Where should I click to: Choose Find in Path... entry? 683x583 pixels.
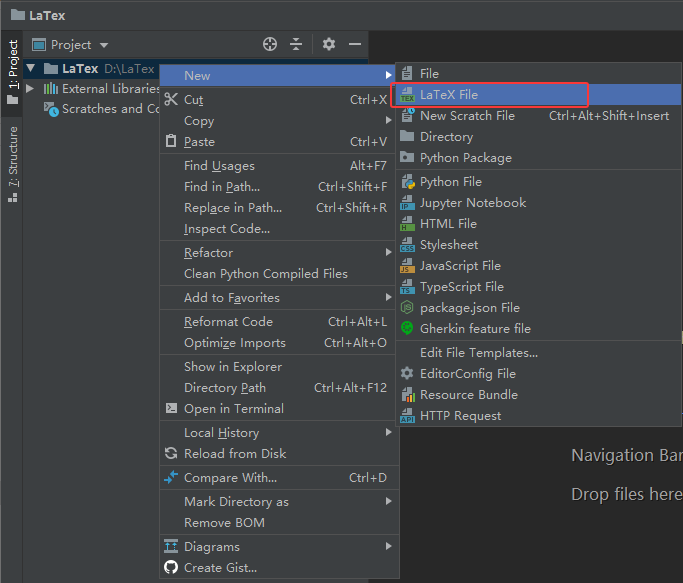pyautogui.click(x=277, y=186)
